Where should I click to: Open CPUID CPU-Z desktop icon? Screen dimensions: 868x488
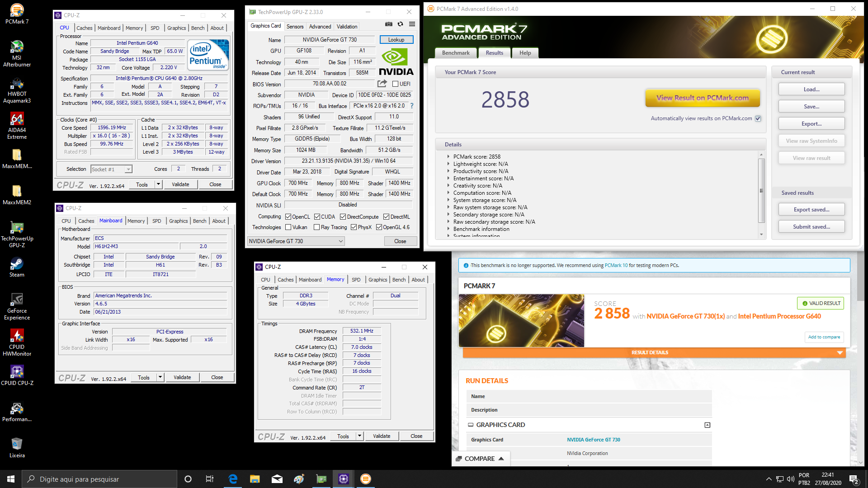tap(17, 375)
